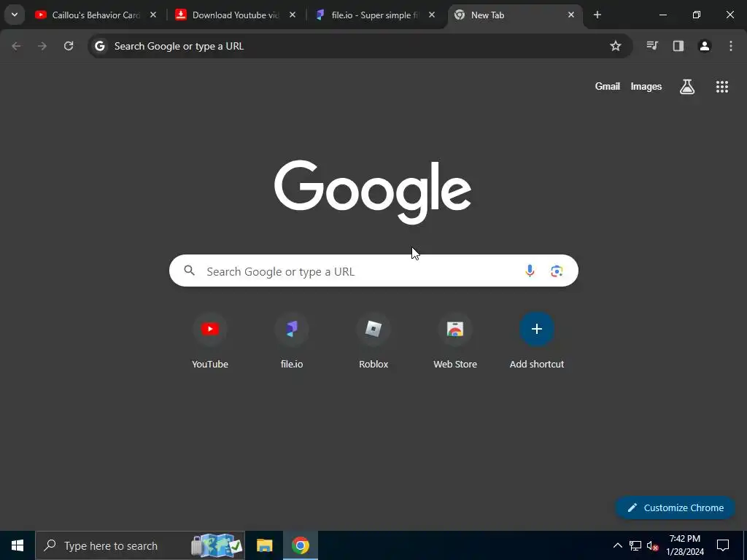747x560 pixels.
Task: Click the Google search box
Action: 373,271
